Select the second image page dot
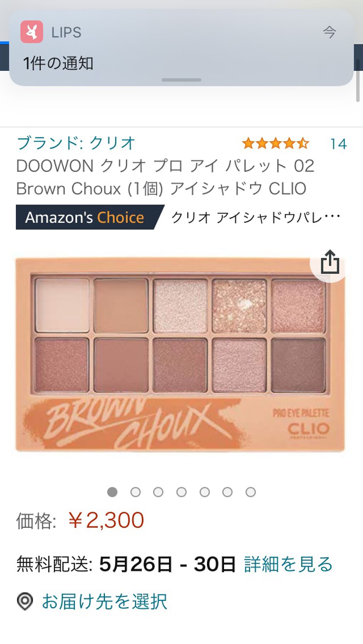Image resolution: width=363 pixels, height=644 pixels. (135, 492)
